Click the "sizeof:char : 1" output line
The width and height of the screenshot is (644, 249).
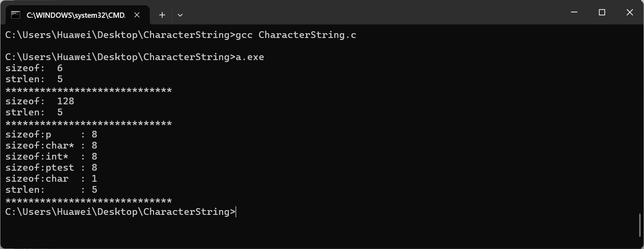tap(51, 179)
